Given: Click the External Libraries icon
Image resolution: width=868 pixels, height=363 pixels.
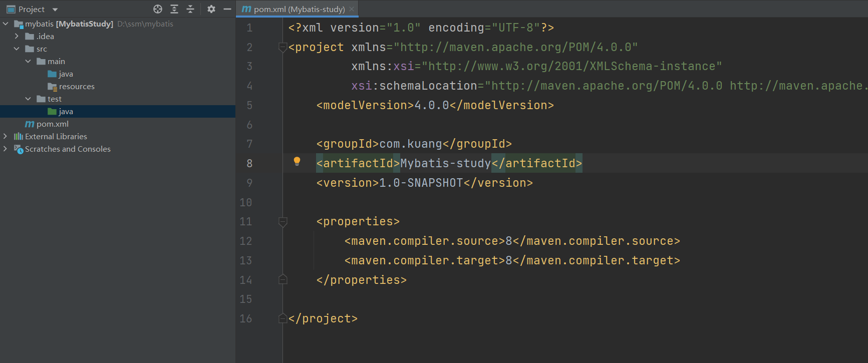Looking at the screenshot, I should click(x=19, y=136).
